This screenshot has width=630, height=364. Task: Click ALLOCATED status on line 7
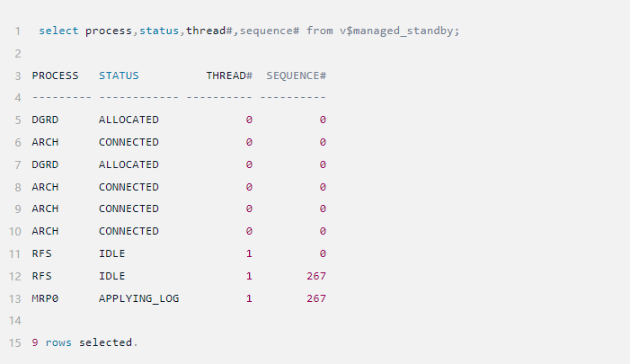[x=129, y=164]
